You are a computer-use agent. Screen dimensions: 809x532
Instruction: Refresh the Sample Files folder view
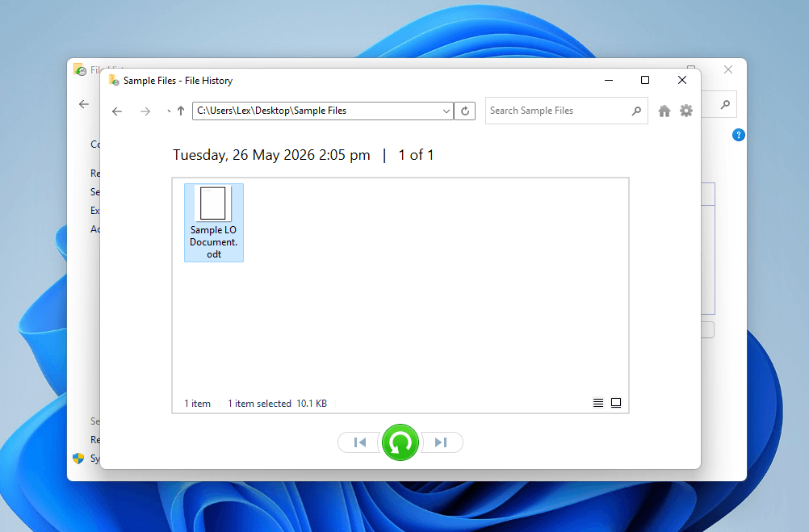465,111
